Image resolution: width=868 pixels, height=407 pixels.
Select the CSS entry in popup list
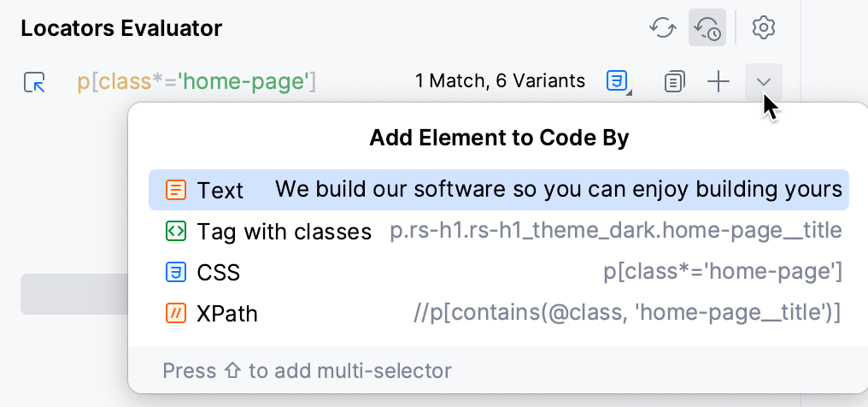coord(499,272)
